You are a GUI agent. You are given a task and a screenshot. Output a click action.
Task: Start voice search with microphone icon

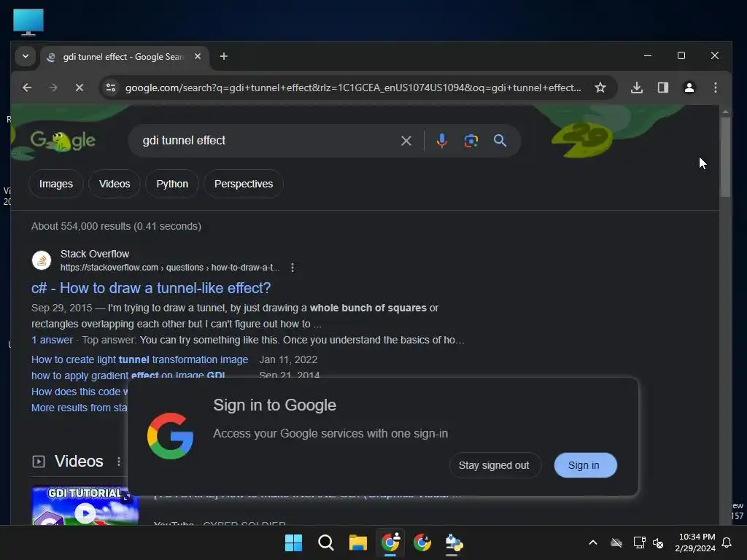[x=441, y=141]
